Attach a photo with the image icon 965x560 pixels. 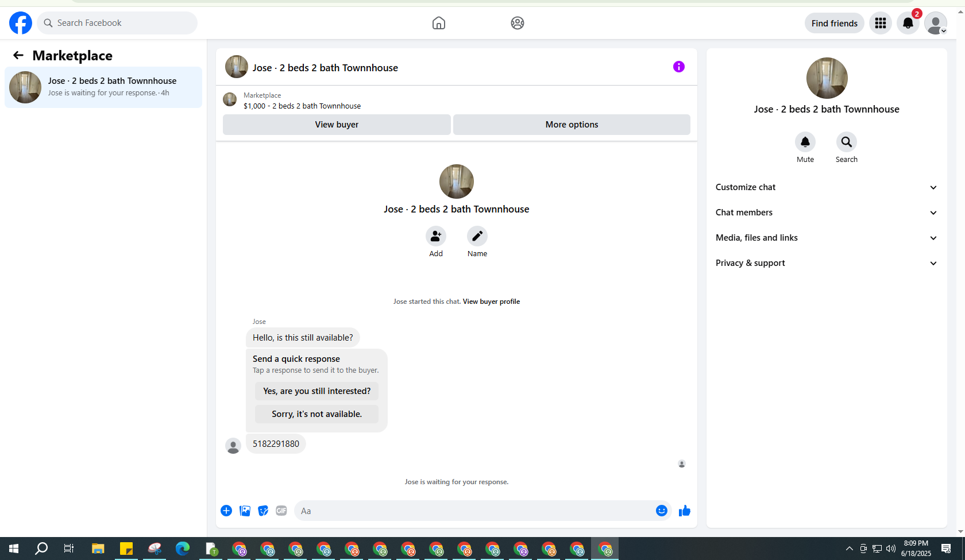click(245, 511)
